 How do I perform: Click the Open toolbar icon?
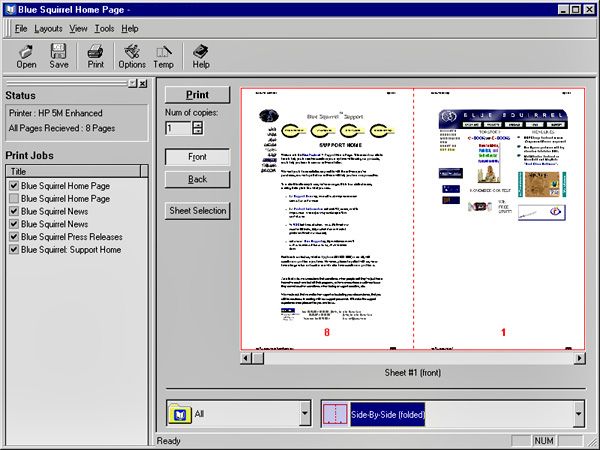(26, 51)
